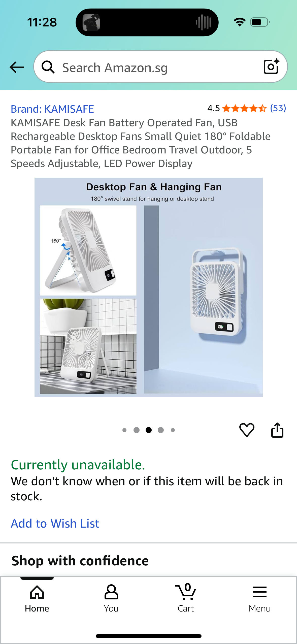The height and width of the screenshot is (644, 297).
Task: Select the last image carousel dot
Action: 173,430
